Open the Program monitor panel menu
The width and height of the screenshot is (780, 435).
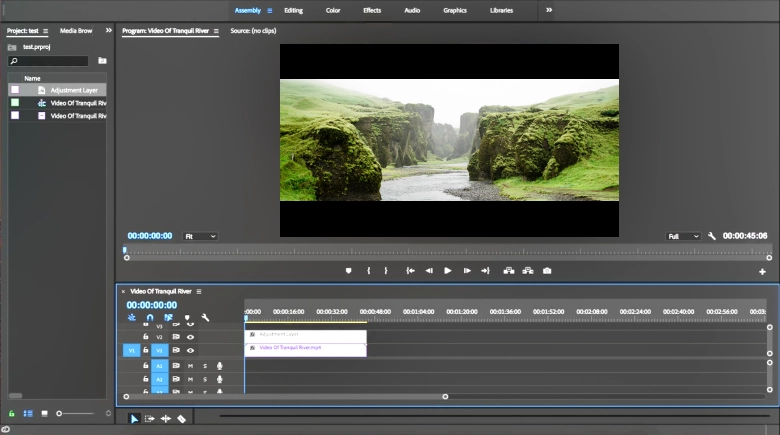(x=216, y=31)
